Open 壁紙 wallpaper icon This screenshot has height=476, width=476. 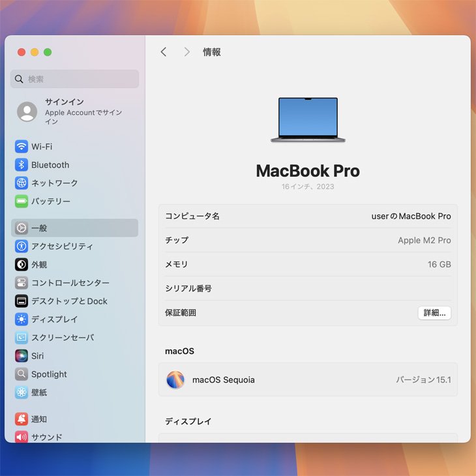(22, 393)
